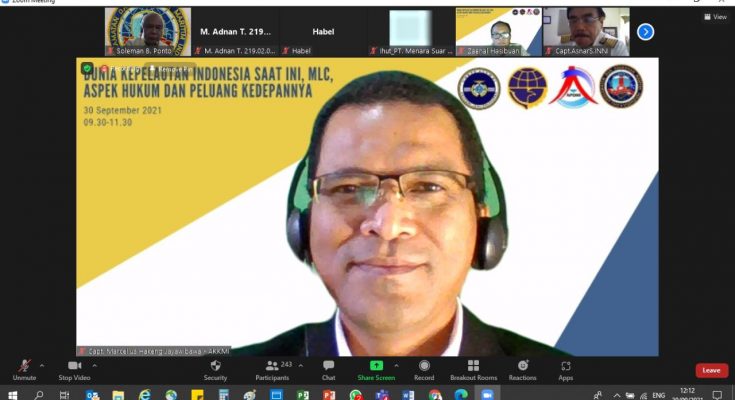Switch the ENG input language indicator
The image size is (735, 400).
[x=659, y=395]
